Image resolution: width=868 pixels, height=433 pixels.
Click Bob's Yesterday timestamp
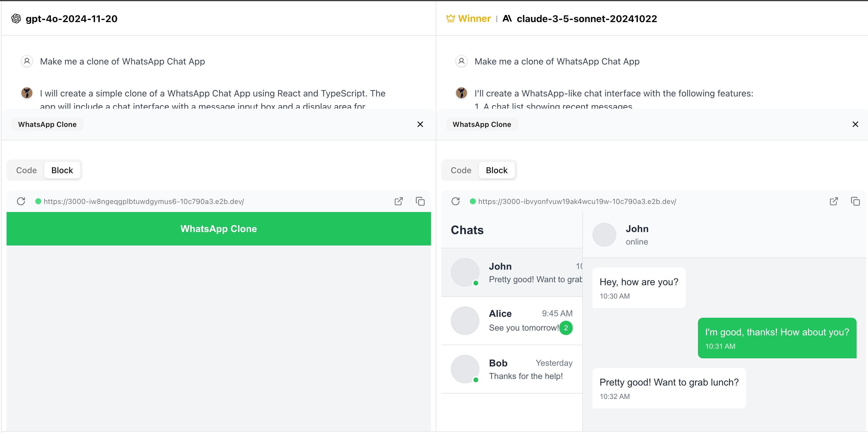(x=554, y=363)
